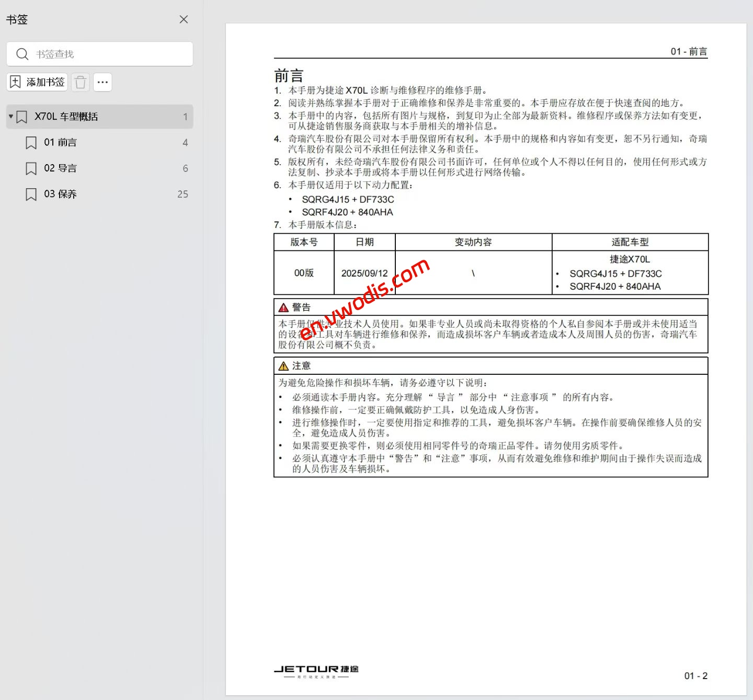The image size is (753, 700).
Task: Select the trash delete bookmark icon
Action: [80, 82]
